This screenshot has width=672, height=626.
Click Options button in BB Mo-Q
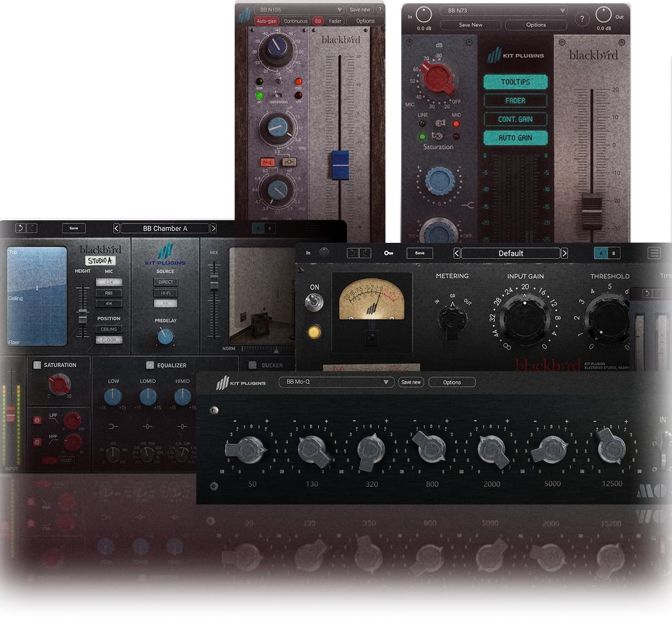(x=452, y=382)
